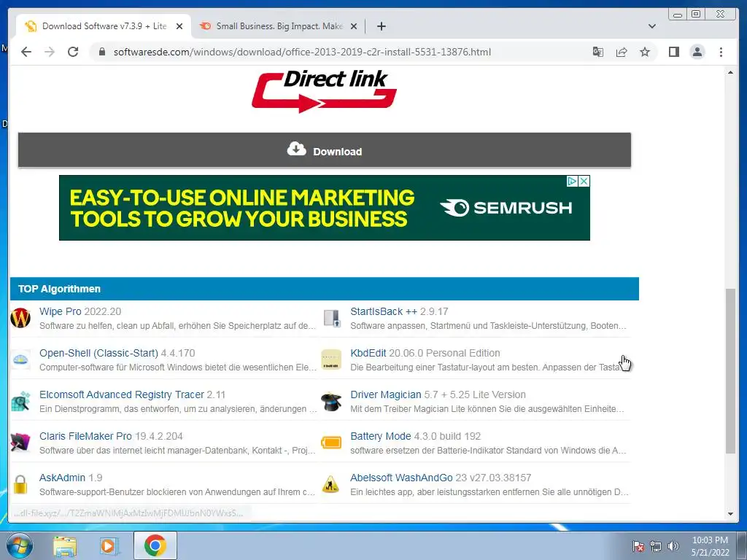Go back to the previous page
The image size is (747, 560).
(26, 52)
